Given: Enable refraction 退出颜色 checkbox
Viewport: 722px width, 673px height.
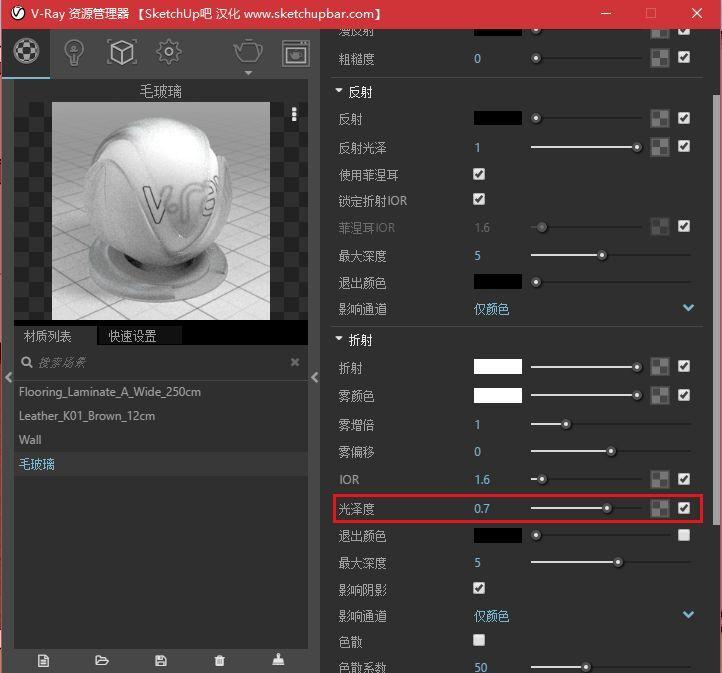Looking at the screenshot, I should (x=684, y=535).
